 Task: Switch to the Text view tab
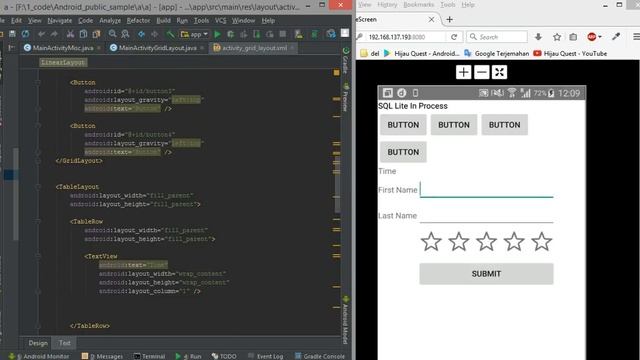click(64, 343)
